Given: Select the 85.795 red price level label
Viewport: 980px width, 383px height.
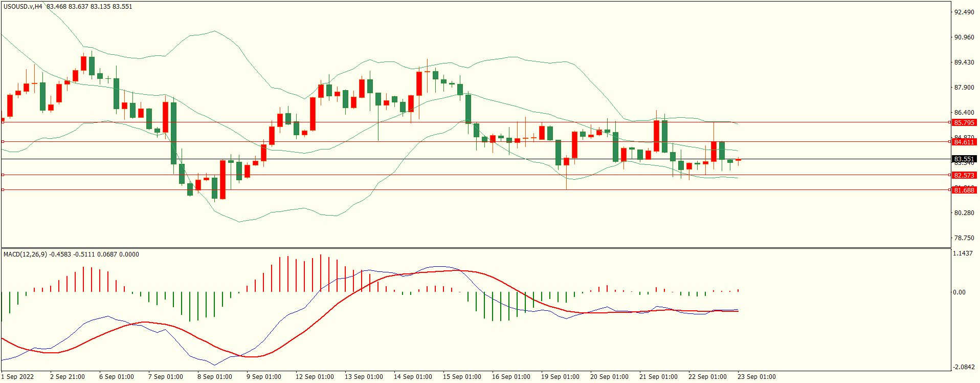Looking at the screenshot, I should [x=964, y=123].
